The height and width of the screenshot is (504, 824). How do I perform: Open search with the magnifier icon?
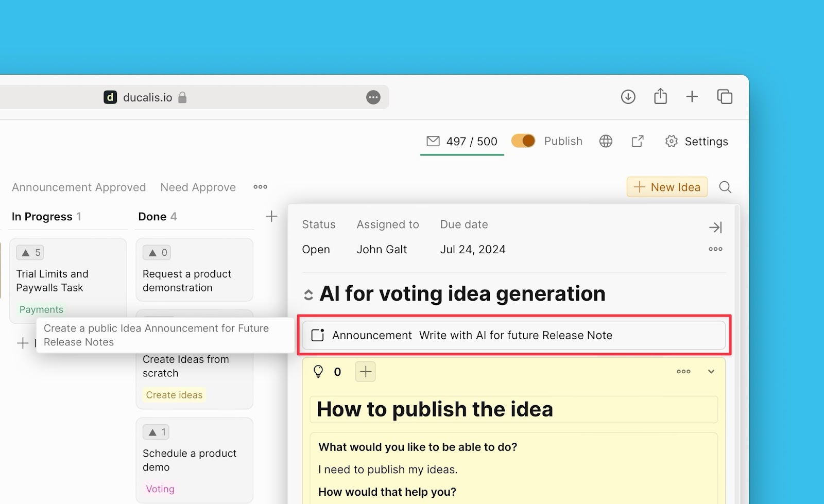(725, 187)
